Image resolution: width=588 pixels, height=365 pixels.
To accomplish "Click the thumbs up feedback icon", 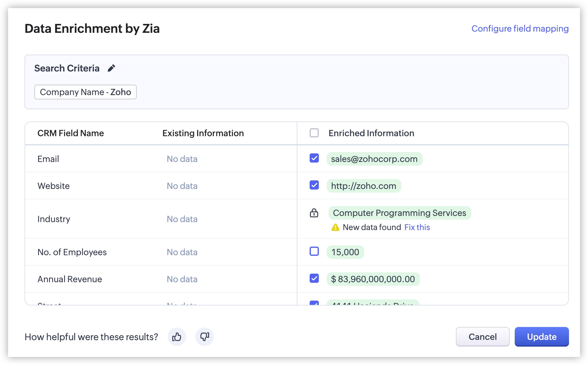I will pos(177,337).
